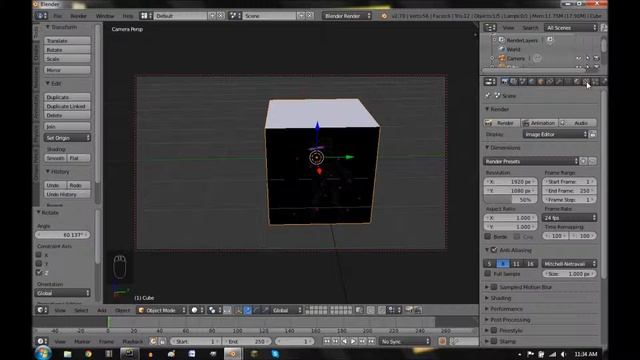Click the outliner editor type icon
Image resolution: width=640 pixels, height=360 pixels.
(x=490, y=28)
